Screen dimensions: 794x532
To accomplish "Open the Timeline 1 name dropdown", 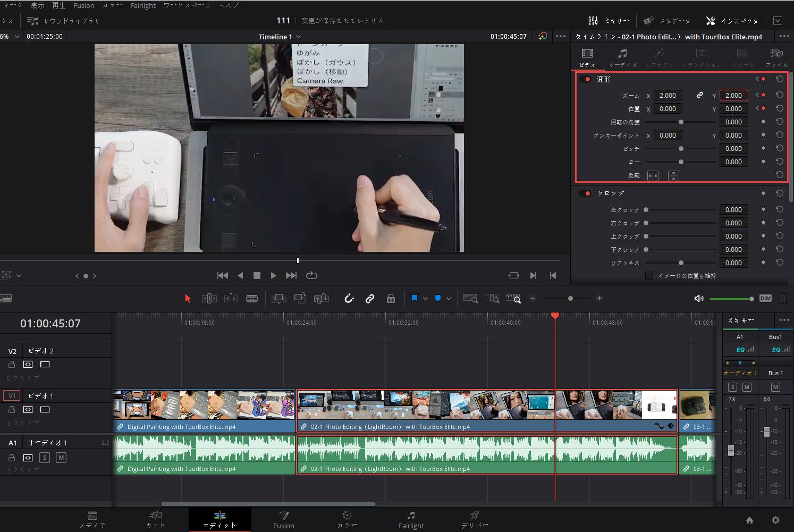I will click(280, 37).
